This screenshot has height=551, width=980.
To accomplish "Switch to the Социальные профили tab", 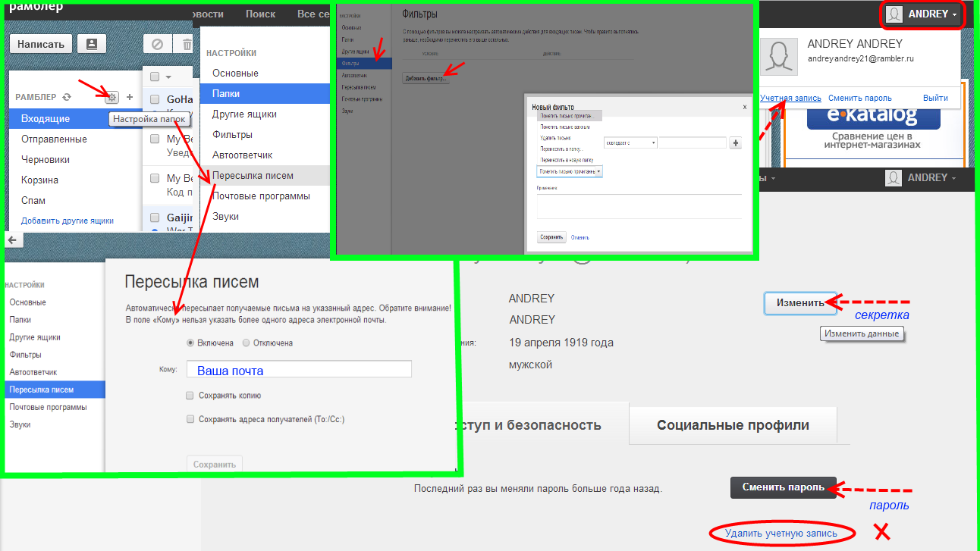I will (733, 425).
